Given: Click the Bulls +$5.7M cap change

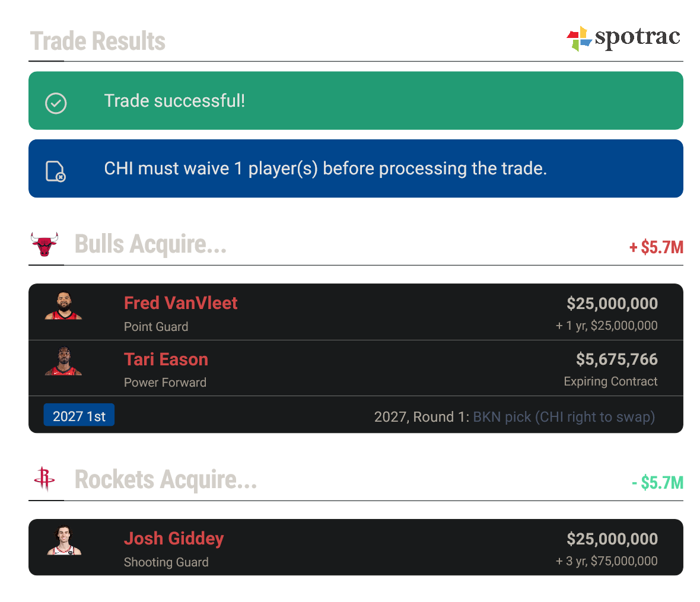Looking at the screenshot, I should (656, 247).
